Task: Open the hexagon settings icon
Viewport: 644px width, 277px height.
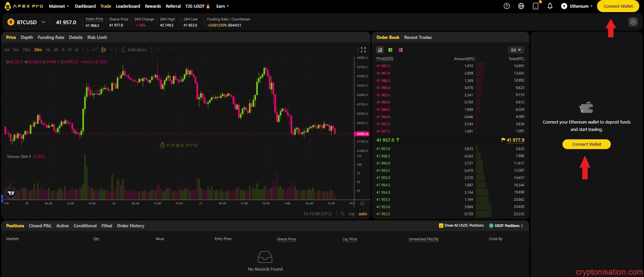Action: pyautogui.click(x=633, y=22)
